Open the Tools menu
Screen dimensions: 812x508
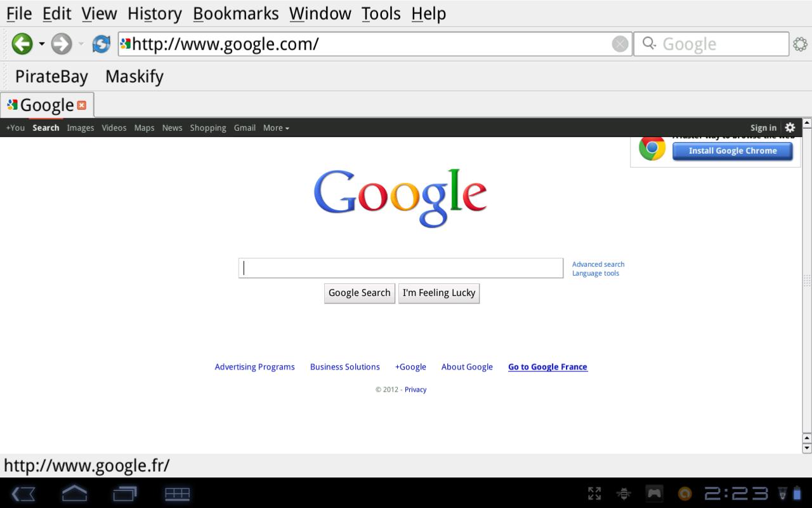coord(381,13)
